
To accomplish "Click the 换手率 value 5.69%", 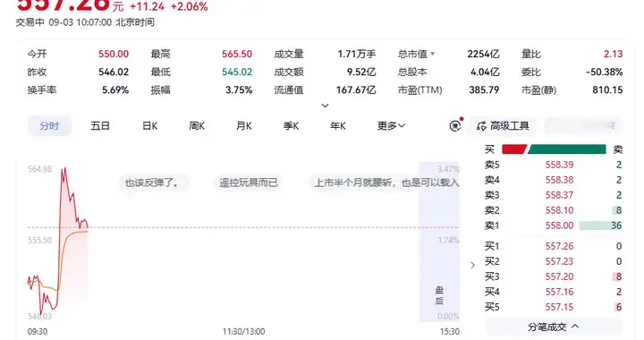I will pyautogui.click(x=115, y=90).
